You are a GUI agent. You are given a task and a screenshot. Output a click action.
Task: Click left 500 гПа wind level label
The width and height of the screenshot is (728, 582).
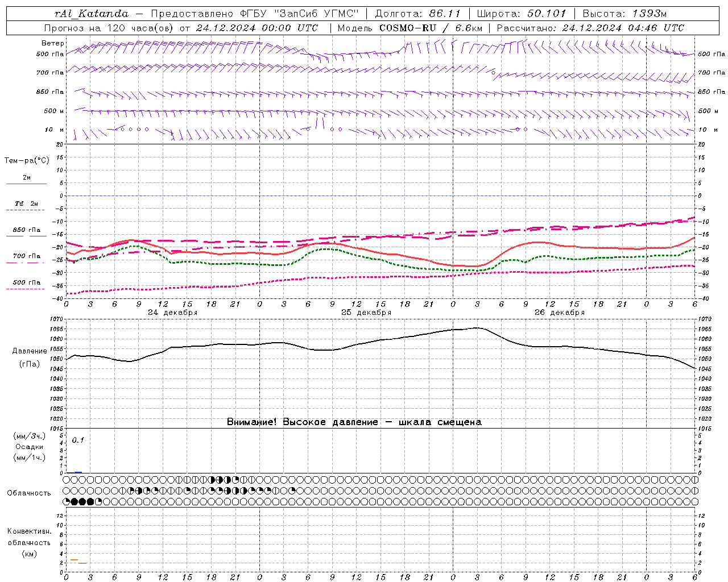tap(50, 54)
